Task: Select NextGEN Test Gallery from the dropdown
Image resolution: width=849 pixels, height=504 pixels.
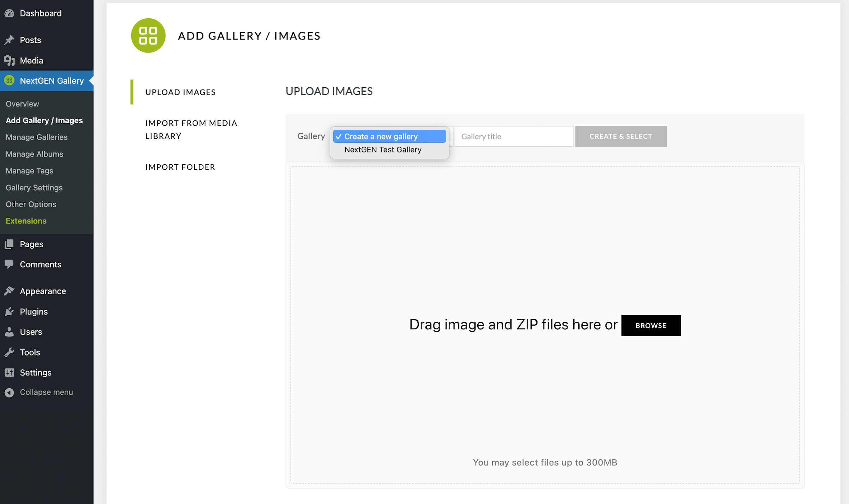Action: tap(382, 150)
